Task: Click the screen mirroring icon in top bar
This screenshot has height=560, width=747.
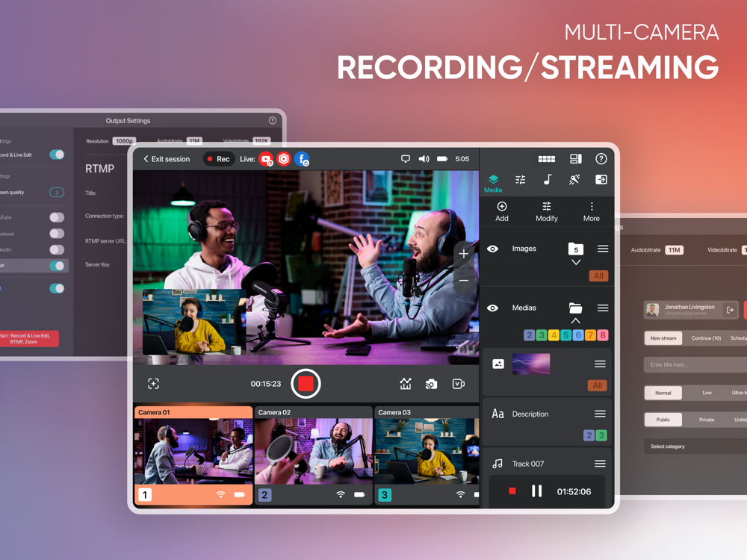Action: click(406, 159)
